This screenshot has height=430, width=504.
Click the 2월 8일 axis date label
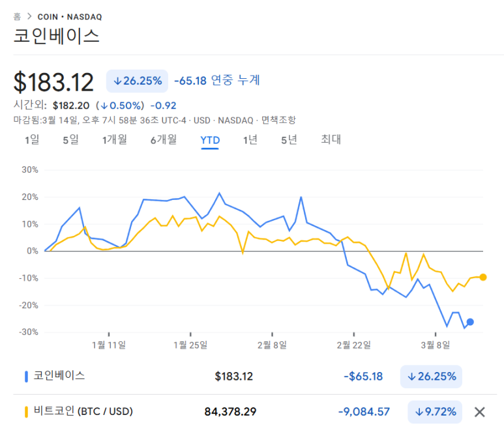click(272, 345)
